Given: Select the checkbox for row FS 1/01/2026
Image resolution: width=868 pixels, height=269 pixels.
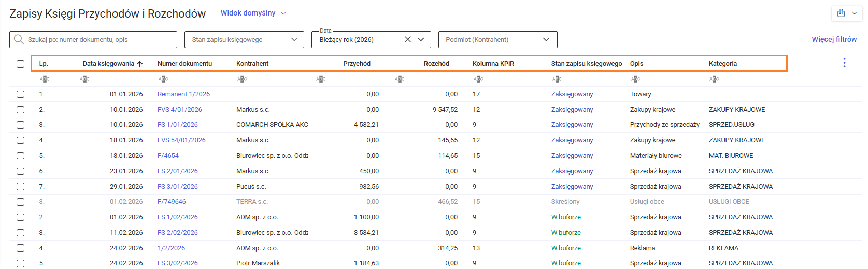Looking at the screenshot, I should pos(20,125).
